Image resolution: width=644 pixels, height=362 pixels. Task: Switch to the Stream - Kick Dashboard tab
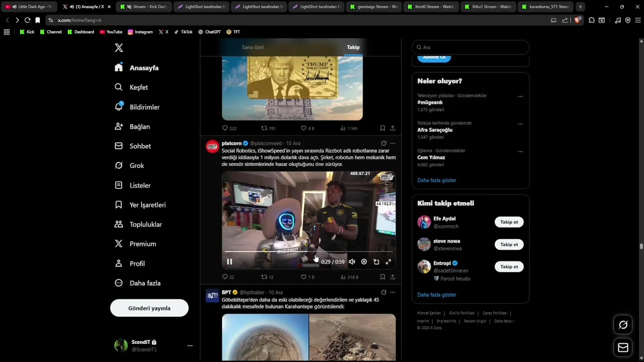click(x=144, y=7)
